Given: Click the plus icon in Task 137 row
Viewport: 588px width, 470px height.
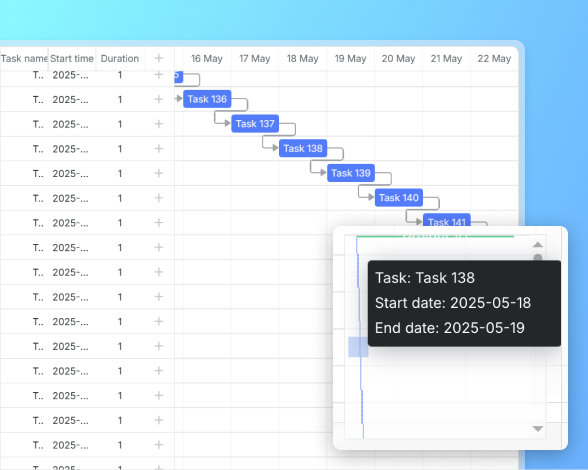Looking at the screenshot, I should (159, 124).
